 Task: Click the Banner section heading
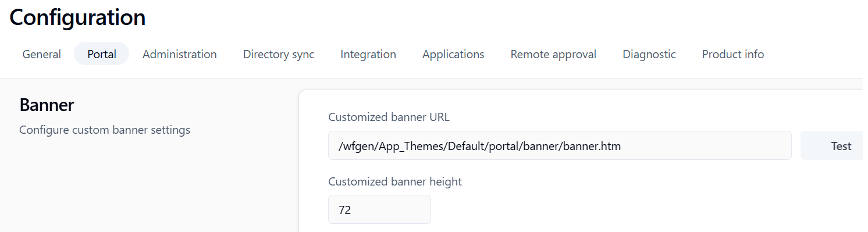coord(47,105)
